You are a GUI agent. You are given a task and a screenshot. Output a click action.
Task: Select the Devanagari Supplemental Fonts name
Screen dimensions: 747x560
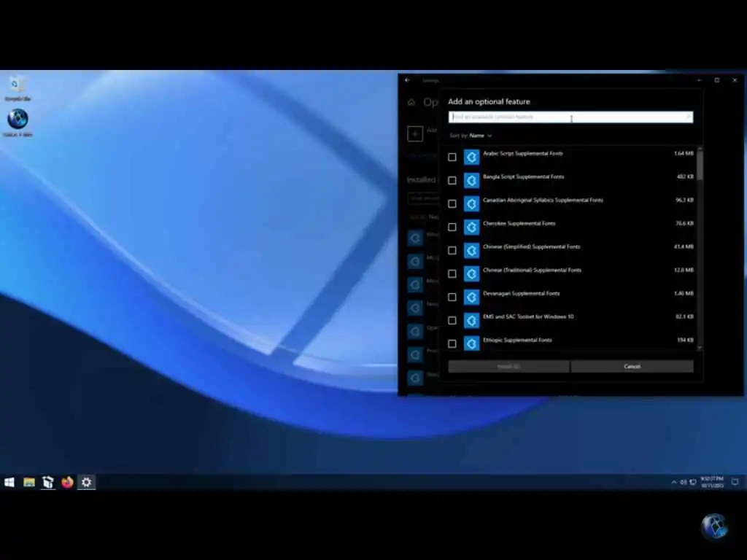pos(521,293)
